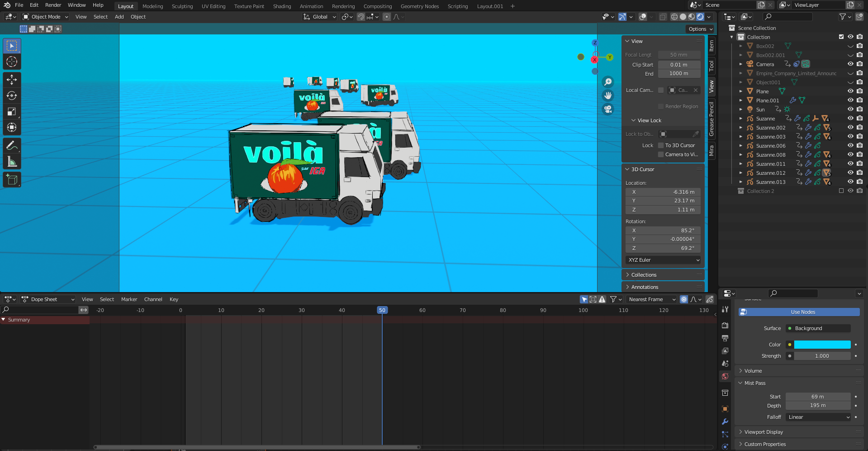Open the Background surface shader selector
The image size is (868, 451).
818,328
